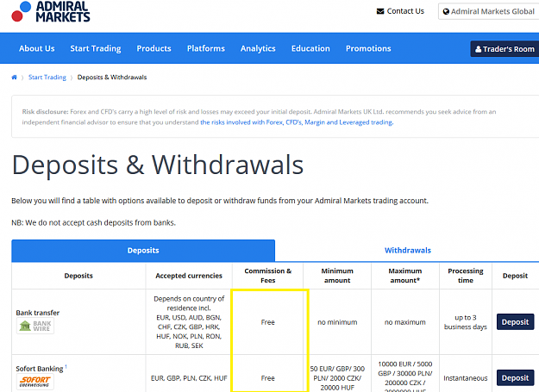Image resolution: width=539 pixels, height=392 pixels.
Task: Click the Bank Wire logo icon
Action: [35, 326]
